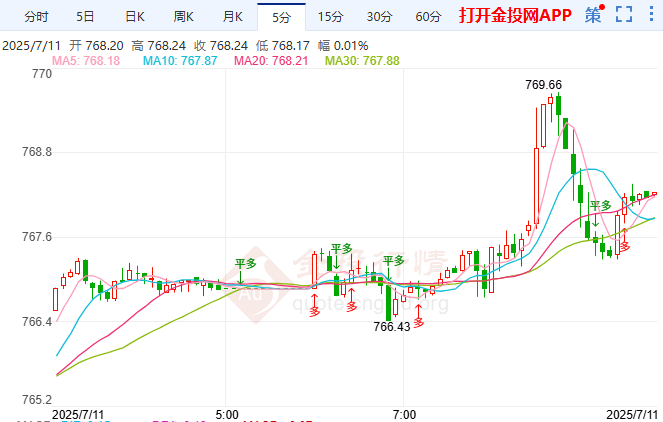The width and height of the screenshot is (663, 422).
Task: Click the 770 price axis label
Action: click(x=42, y=74)
